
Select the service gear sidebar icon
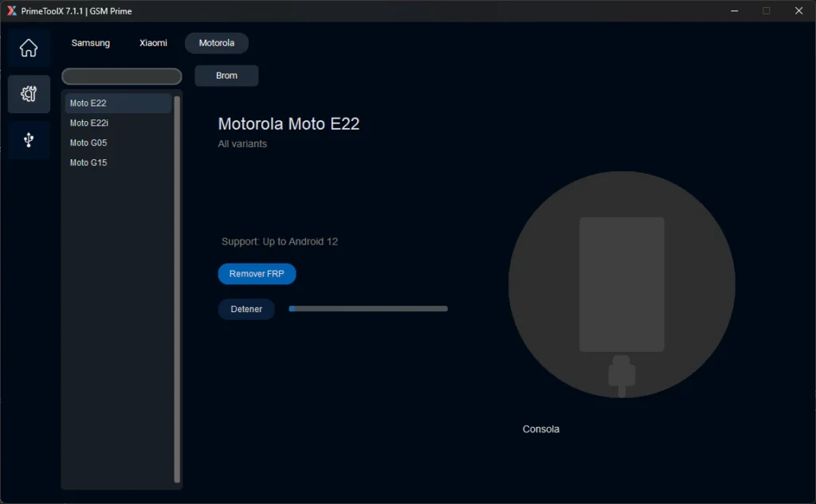(29, 94)
